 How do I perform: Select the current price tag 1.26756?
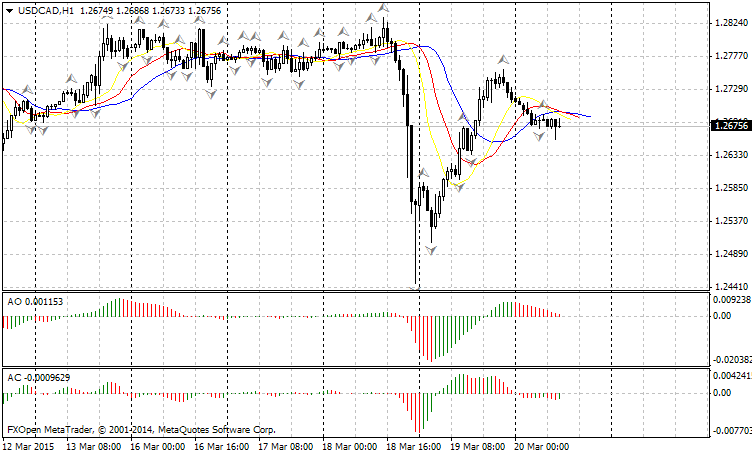tap(730, 126)
